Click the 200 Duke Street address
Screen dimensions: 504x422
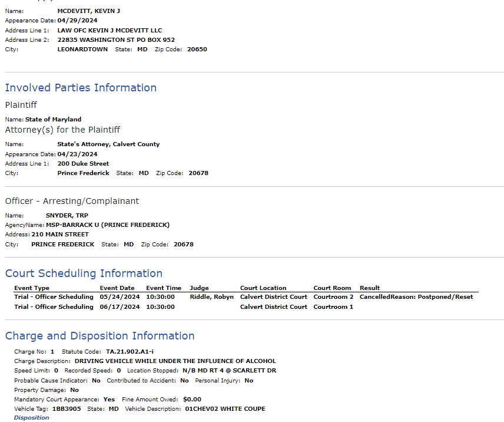tap(83, 164)
